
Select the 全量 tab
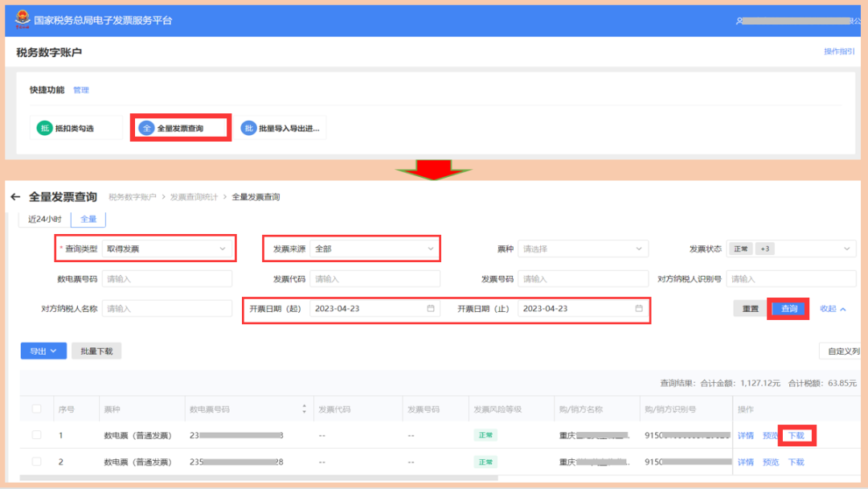click(x=88, y=219)
